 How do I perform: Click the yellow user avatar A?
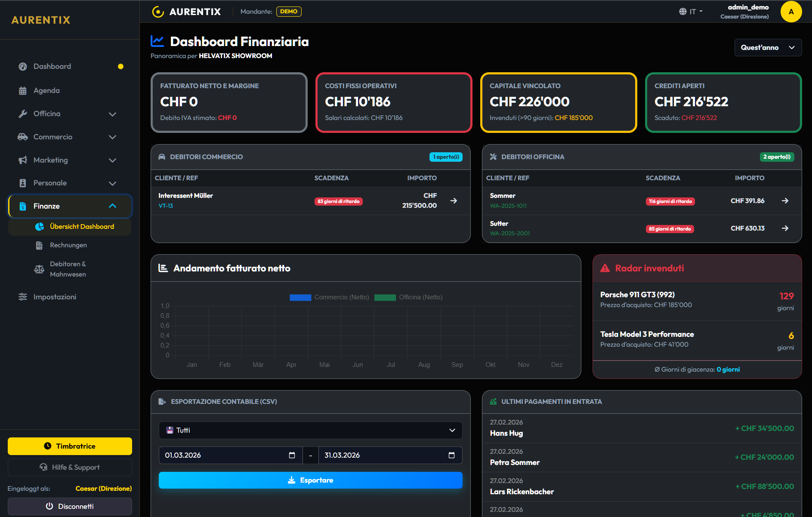[791, 12]
